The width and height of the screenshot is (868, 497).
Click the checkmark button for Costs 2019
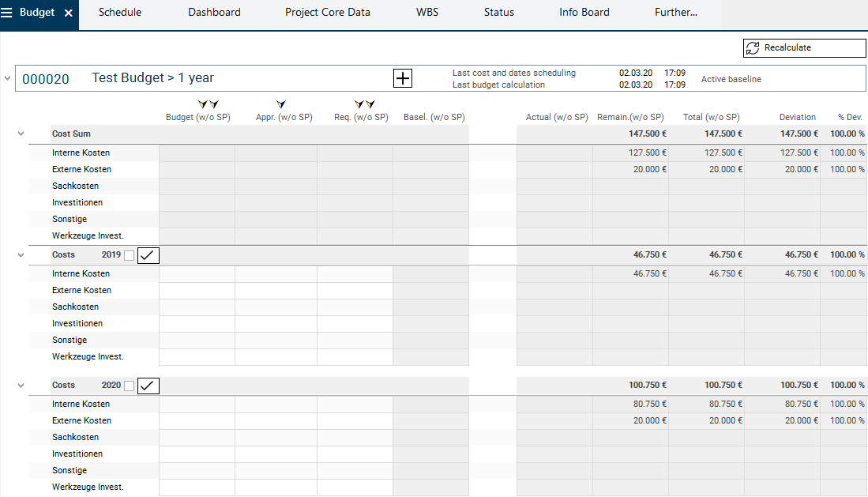pos(148,255)
